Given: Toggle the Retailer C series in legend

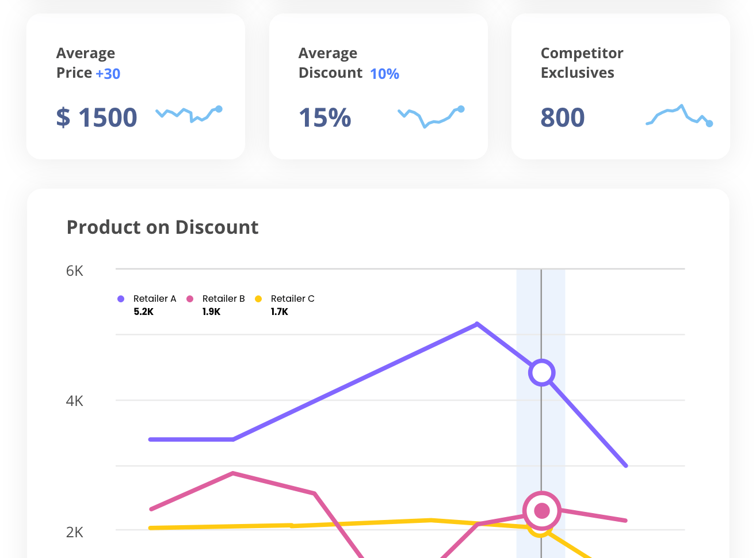Looking at the screenshot, I should 292,298.
